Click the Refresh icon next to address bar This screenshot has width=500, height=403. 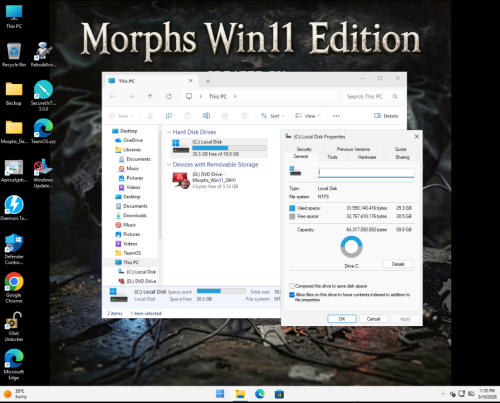pos(169,96)
